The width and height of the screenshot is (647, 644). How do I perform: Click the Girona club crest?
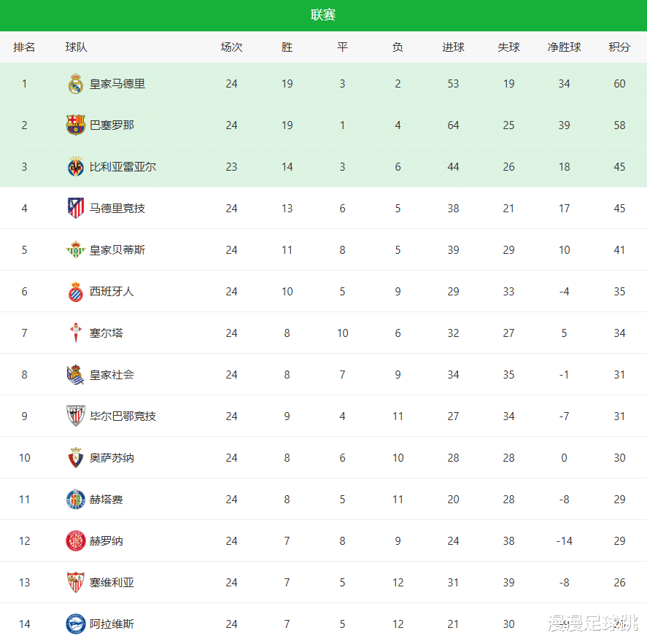pyautogui.click(x=76, y=541)
